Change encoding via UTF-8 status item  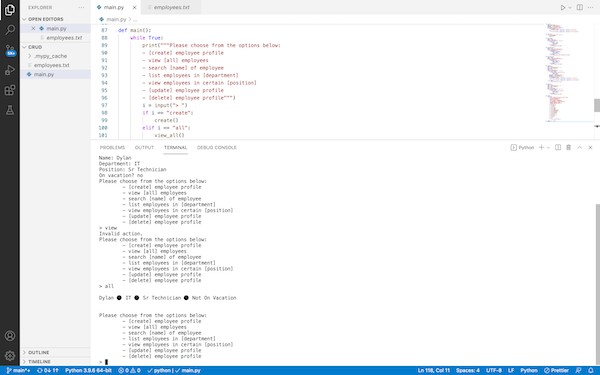pyautogui.click(x=494, y=370)
